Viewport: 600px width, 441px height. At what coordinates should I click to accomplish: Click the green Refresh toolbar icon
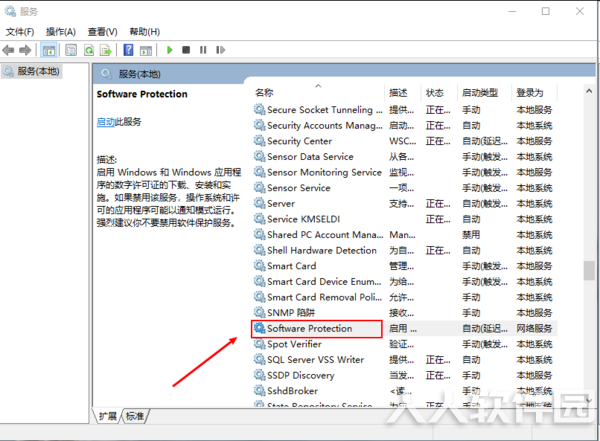coord(89,50)
